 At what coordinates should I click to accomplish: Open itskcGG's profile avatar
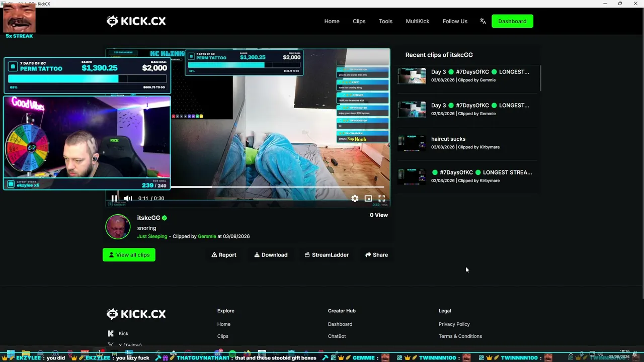(x=118, y=227)
